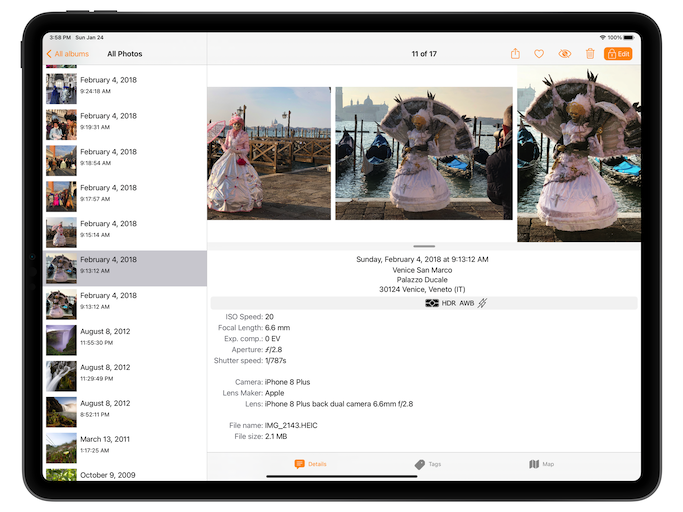Mark the photo as favorite with the heart

(539, 54)
